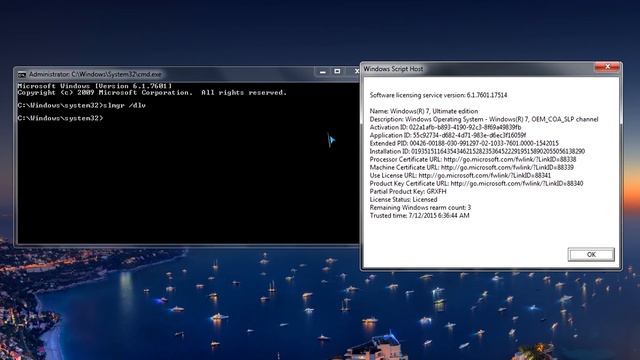Image resolution: width=640 pixels, height=360 pixels.
Task: Click the Processor Certificate URL line
Action: pos(473,159)
